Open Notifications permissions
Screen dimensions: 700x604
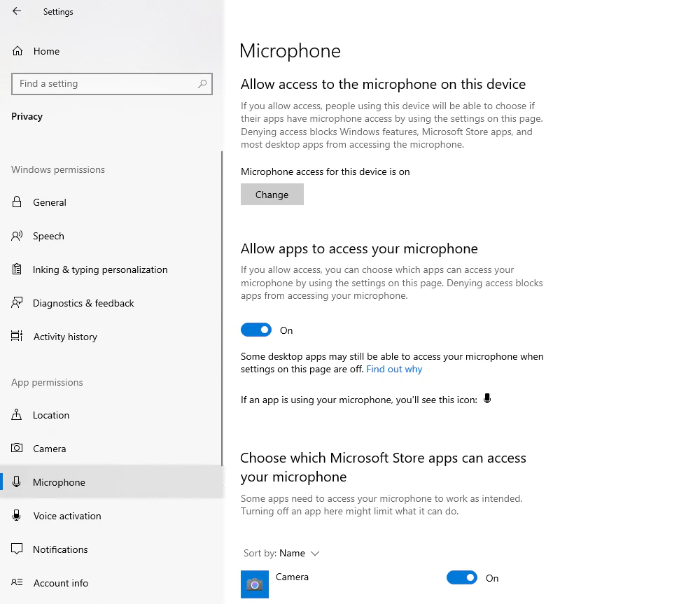(x=111, y=549)
